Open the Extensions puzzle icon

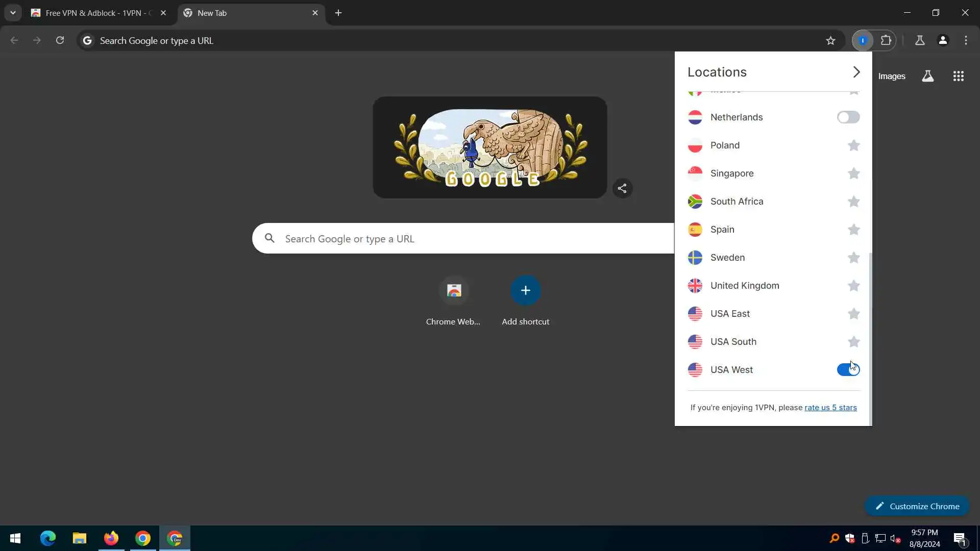pyautogui.click(x=886, y=40)
